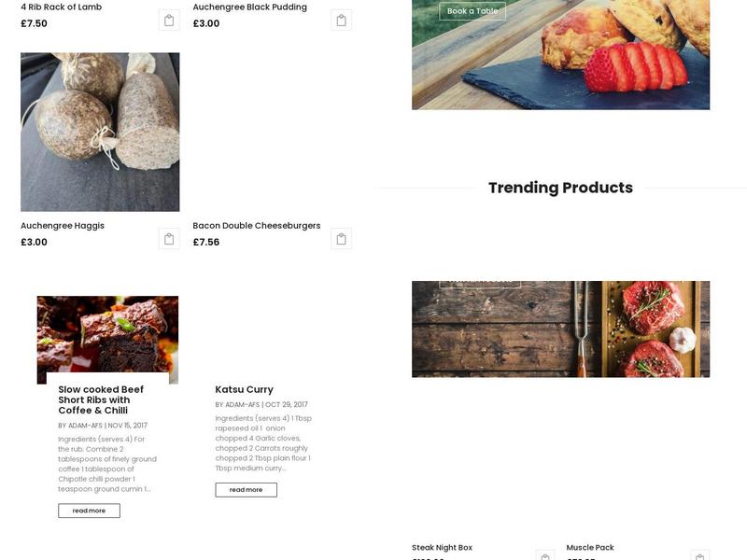The height and width of the screenshot is (560, 747).
Task: Open the Auchengree Haggis product name link
Action: tap(63, 226)
